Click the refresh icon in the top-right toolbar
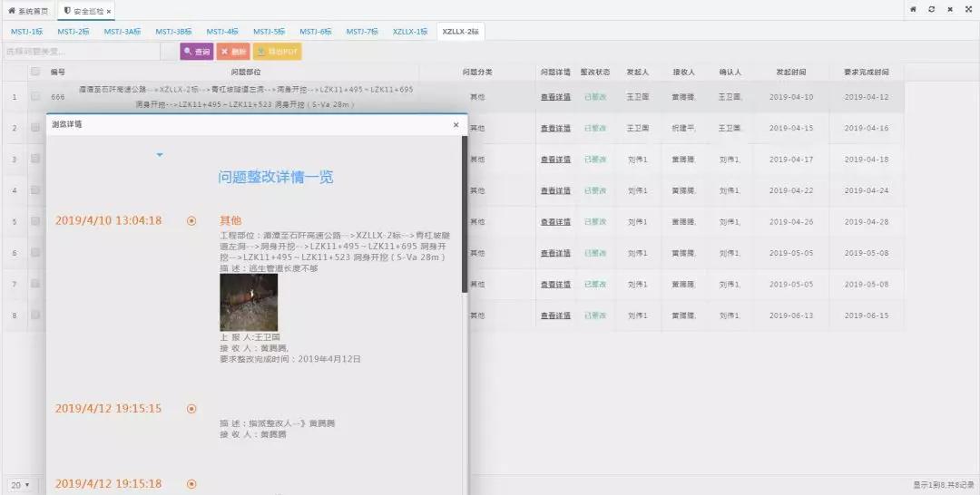This screenshot has height=495, width=980. click(x=931, y=9)
